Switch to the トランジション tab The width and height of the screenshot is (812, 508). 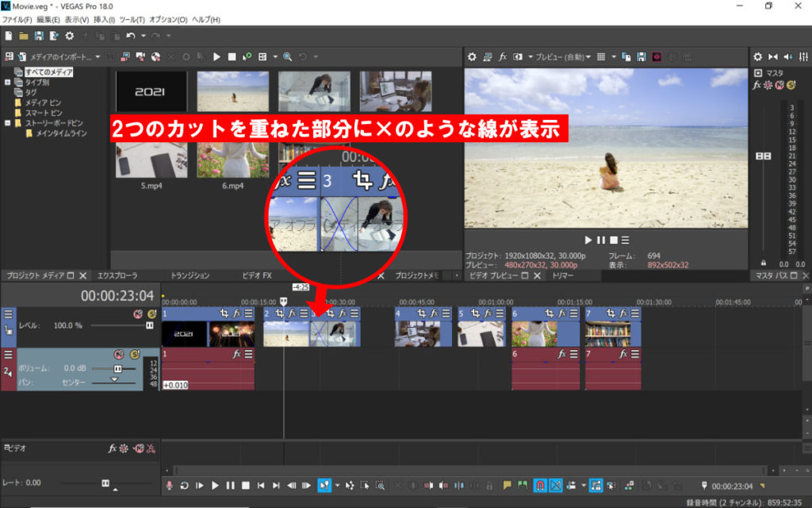[x=190, y=275]
